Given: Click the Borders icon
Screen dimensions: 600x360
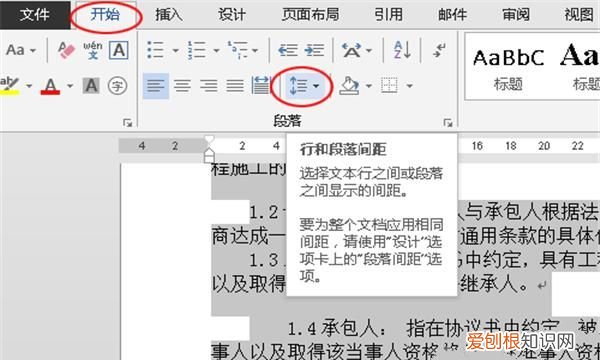Looking at the screenshot, I should [390, 86].
